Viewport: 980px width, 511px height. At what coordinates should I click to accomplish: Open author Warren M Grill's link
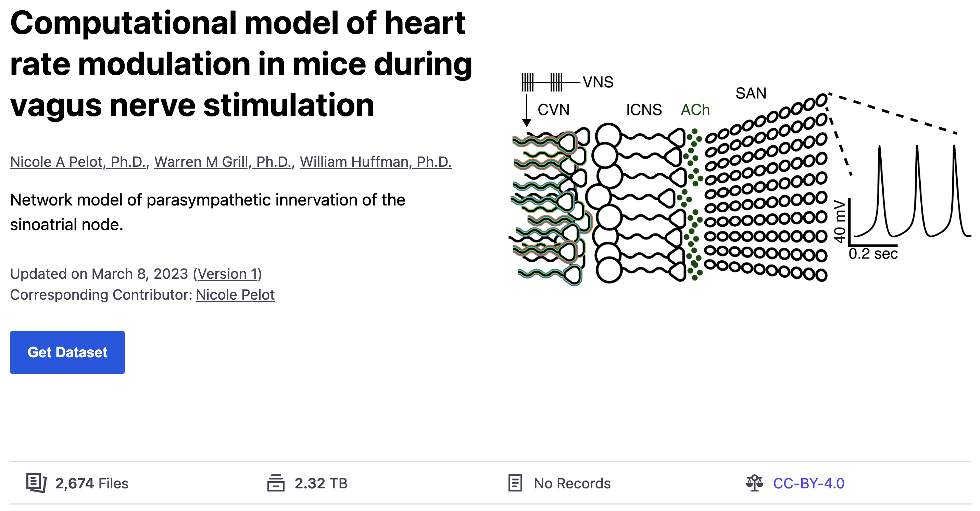(x=223, y=162)
